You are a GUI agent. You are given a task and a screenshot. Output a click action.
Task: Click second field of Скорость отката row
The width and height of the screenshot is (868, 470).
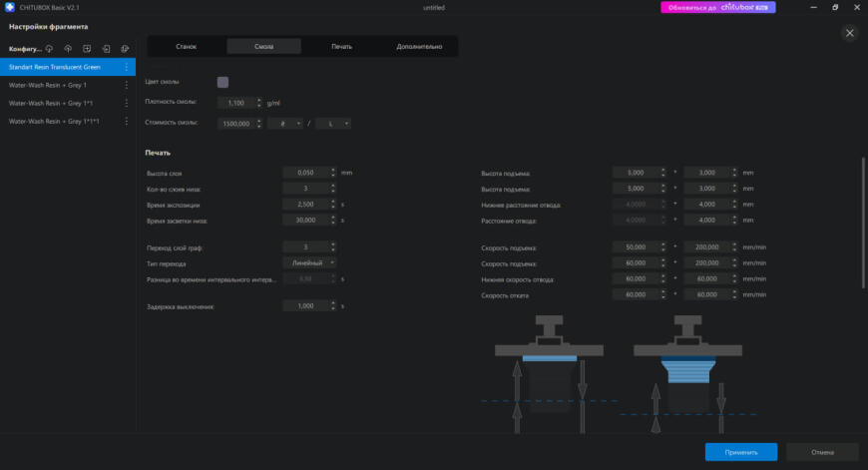(707, 294)
